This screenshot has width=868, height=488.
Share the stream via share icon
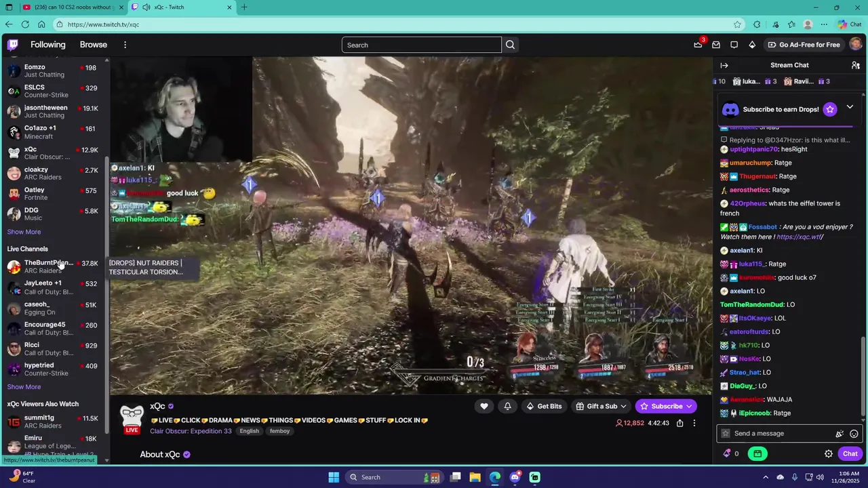tap(679, 423)
